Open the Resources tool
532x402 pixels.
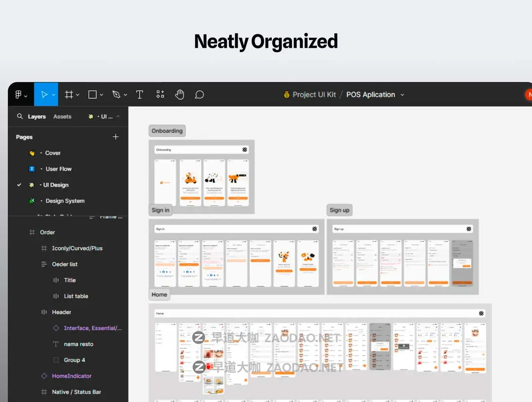point(160,94)
